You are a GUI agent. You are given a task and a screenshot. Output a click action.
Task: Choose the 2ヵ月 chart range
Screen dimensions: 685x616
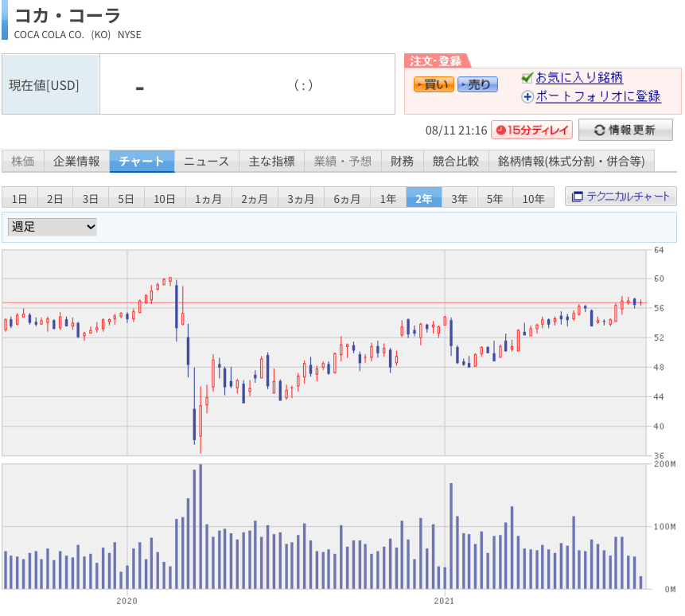pos(255,199)
